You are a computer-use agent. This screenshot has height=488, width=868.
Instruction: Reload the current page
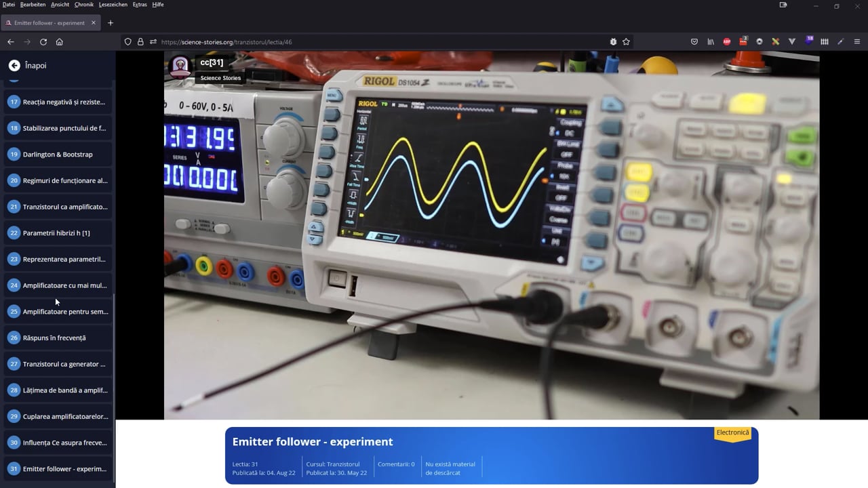(x=43, y=42)
